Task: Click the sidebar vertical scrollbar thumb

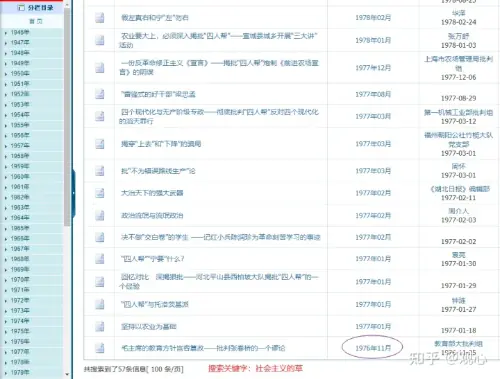Action: [67, 117]
